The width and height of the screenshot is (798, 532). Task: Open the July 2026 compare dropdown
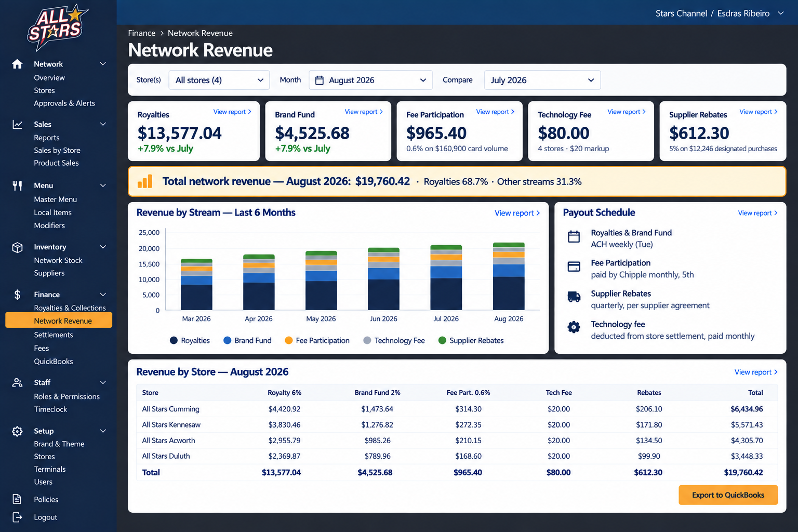(542, 80)
